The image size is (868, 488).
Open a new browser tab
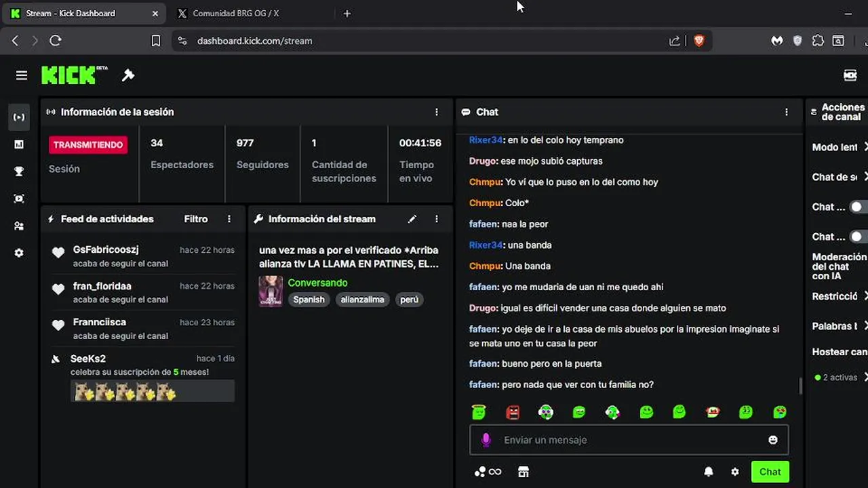(x=347, y=14)
